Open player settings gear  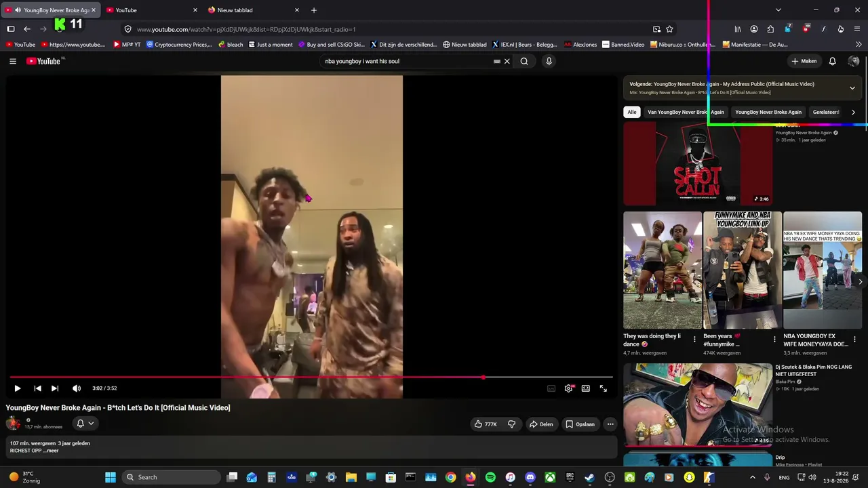(569, 388)
